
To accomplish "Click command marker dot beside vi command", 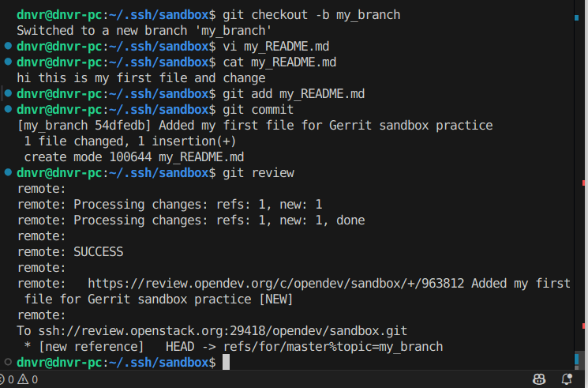I will (8, 47).
